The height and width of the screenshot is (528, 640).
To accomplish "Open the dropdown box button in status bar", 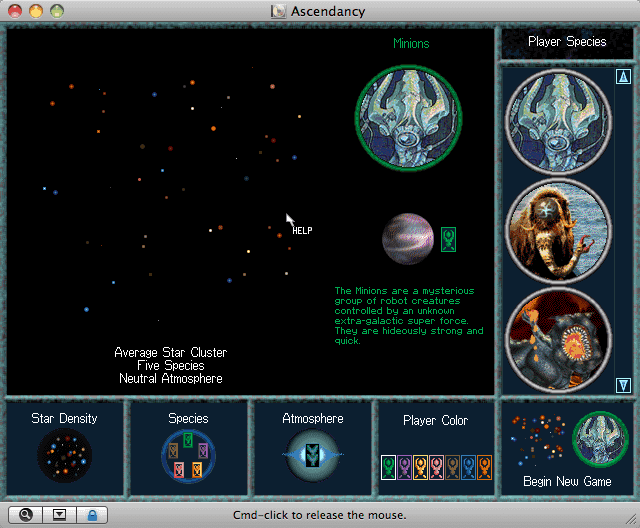I will tap(59, 515).
